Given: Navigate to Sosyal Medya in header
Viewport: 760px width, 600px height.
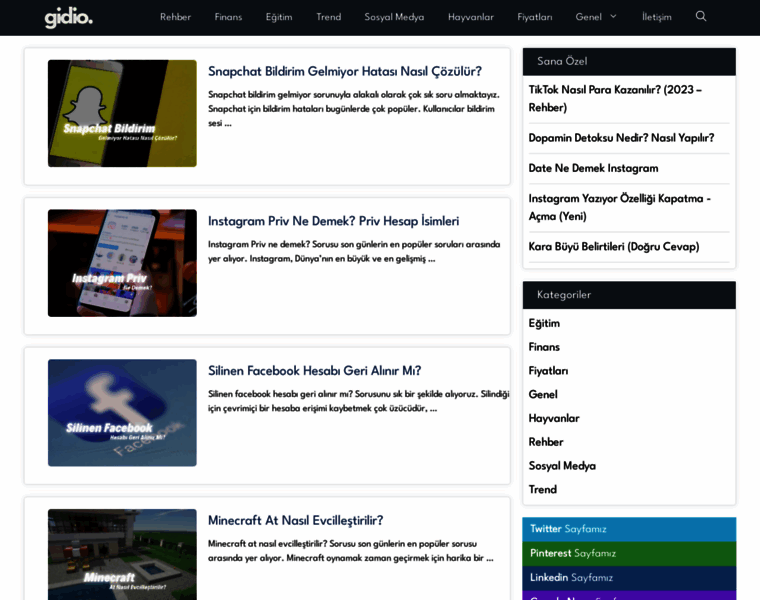Looking at the screenshot, I should click(x=394, y=17).
